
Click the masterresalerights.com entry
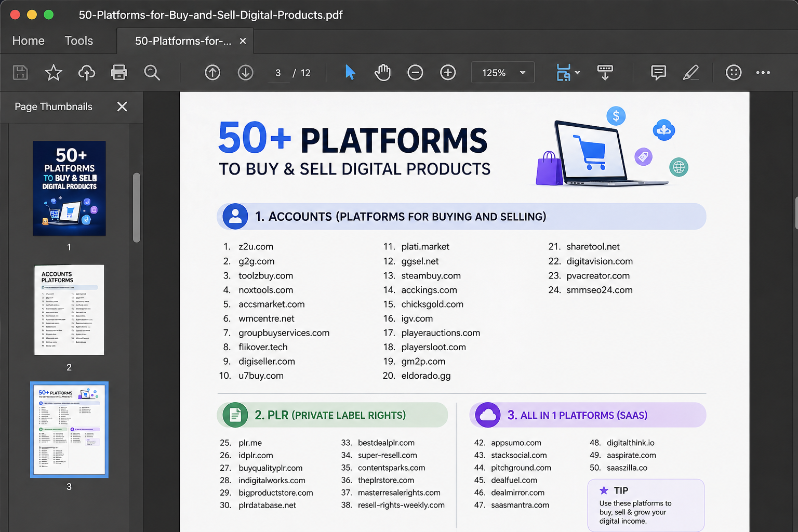tap(399, 493)
